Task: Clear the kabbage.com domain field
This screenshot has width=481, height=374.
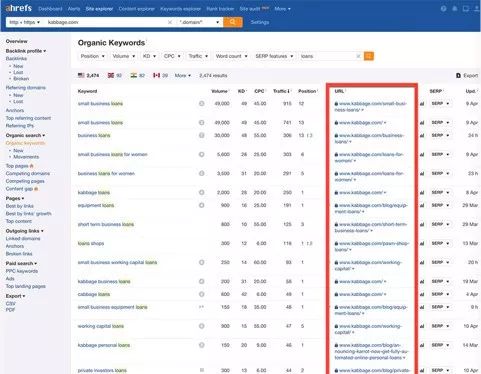Action: pos(170,22)
